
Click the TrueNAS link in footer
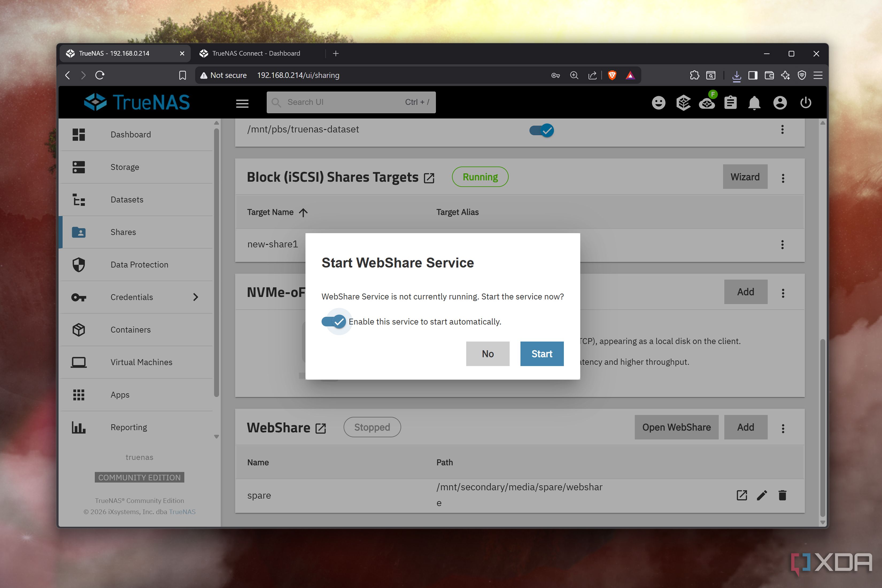click(182, 512)
